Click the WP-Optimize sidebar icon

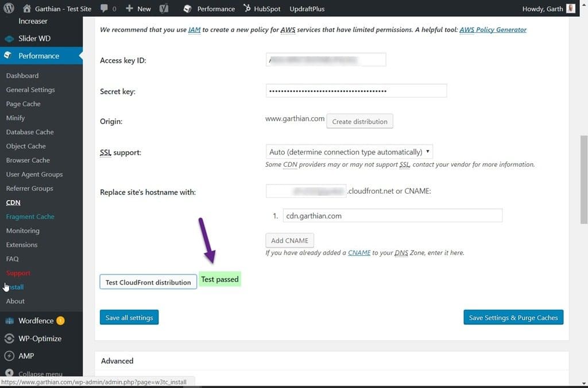[x=9, y=339]
